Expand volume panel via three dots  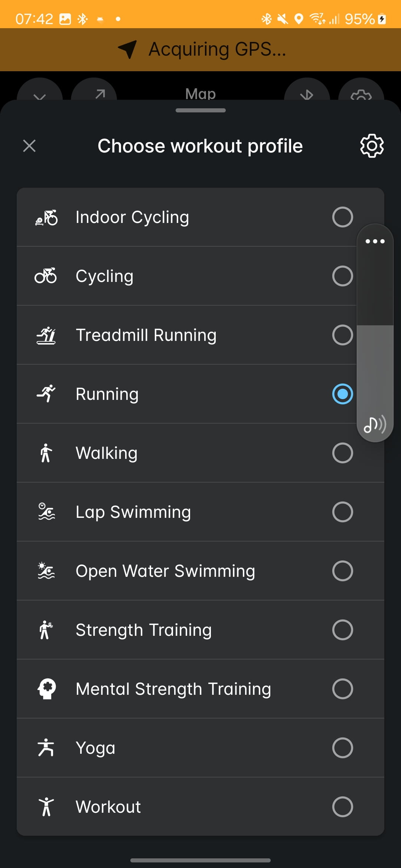(x=375, y=241)
